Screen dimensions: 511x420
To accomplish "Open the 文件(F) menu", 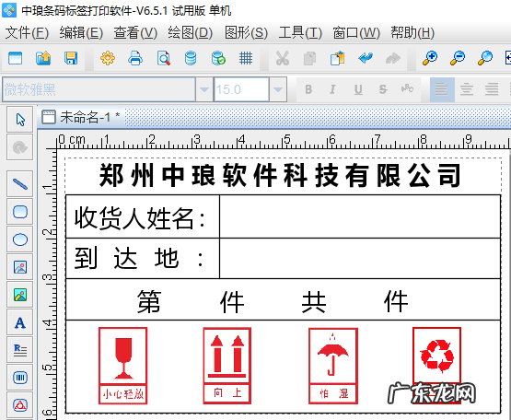I will point(27,33).
